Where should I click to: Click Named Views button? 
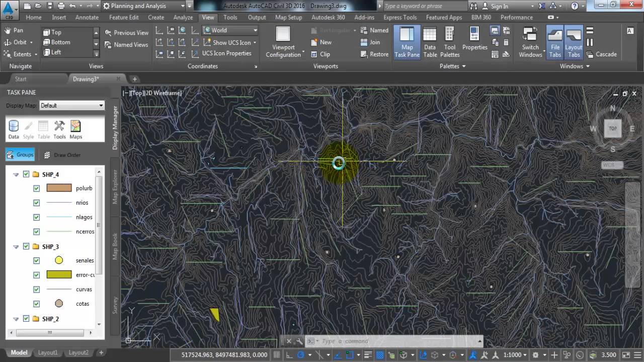tap(127, 45)
